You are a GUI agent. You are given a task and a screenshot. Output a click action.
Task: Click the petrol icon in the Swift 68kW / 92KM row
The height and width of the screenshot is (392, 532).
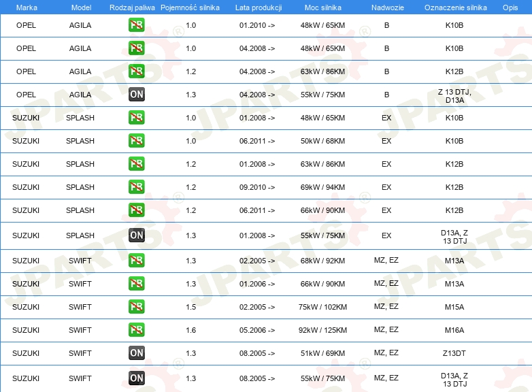136,261
